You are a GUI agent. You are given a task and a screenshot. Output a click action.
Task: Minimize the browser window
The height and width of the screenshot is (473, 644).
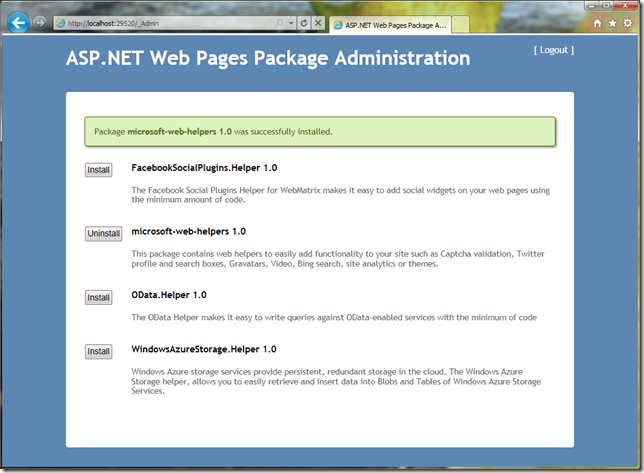[x=591, y=6]
